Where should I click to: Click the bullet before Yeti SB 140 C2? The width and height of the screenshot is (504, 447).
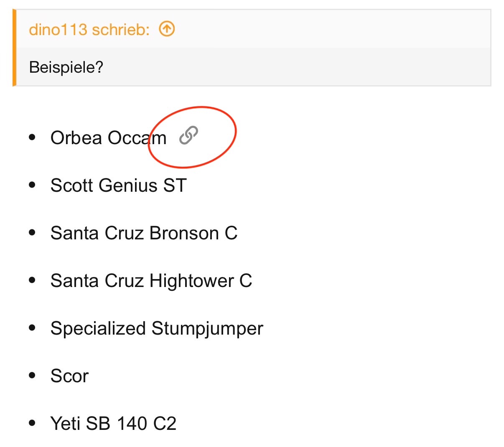tap(32, 423)
